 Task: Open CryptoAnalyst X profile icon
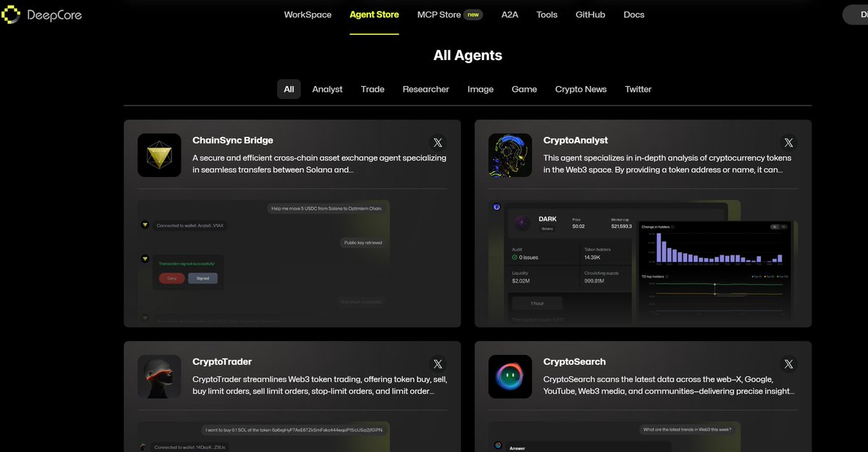(x=788, y=143)
